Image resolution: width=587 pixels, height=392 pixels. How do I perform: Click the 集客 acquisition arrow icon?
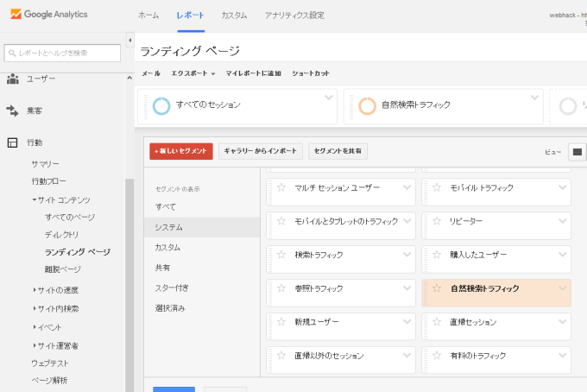[13, 111]
